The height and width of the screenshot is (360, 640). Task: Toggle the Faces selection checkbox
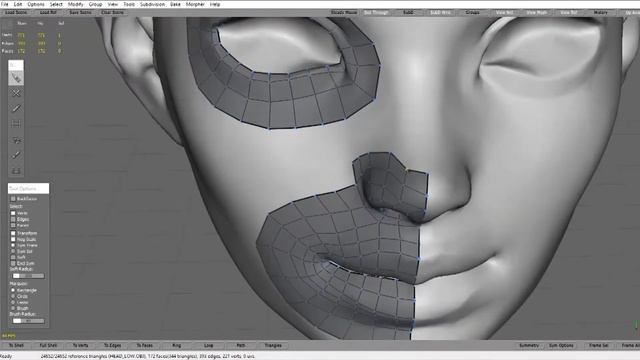click(13, 225)
